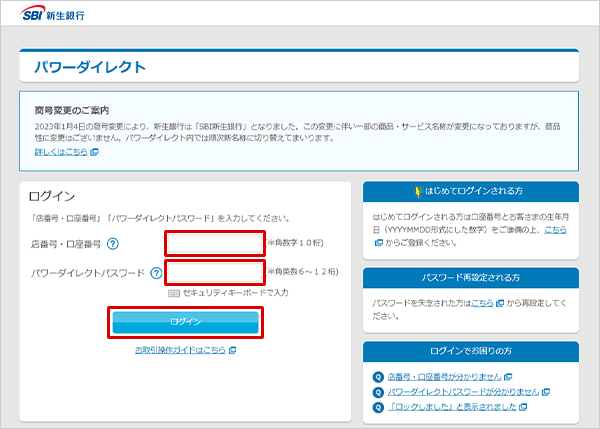Focus the パワーダイレクトパスワード input field
Screen dimensions: 600x429
point(215,272)
